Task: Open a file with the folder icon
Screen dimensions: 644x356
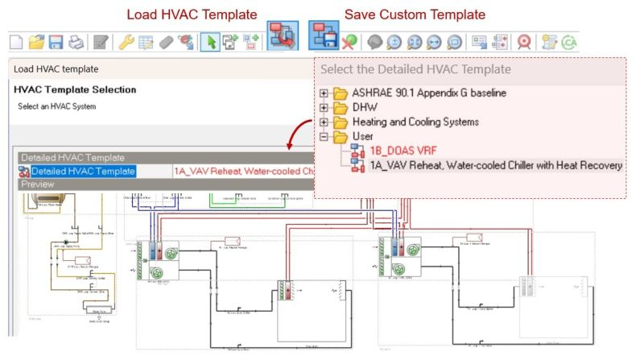Action: (x=36, y=41)
